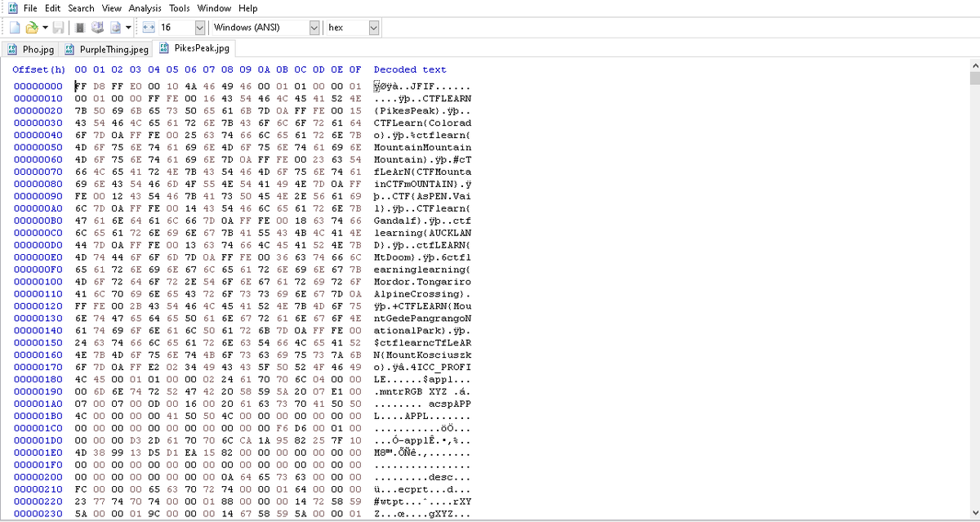The image size is (980, 522).
Task: Click offset row 00000170
Action: (38, 368)
